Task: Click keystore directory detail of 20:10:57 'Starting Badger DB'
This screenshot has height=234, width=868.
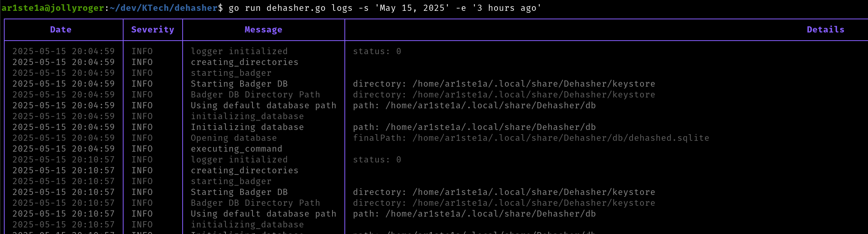Action: (x=504, y=192)
